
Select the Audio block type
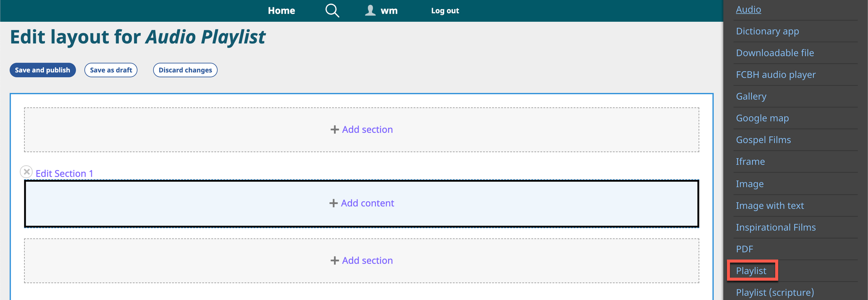(x=748, y=9)
